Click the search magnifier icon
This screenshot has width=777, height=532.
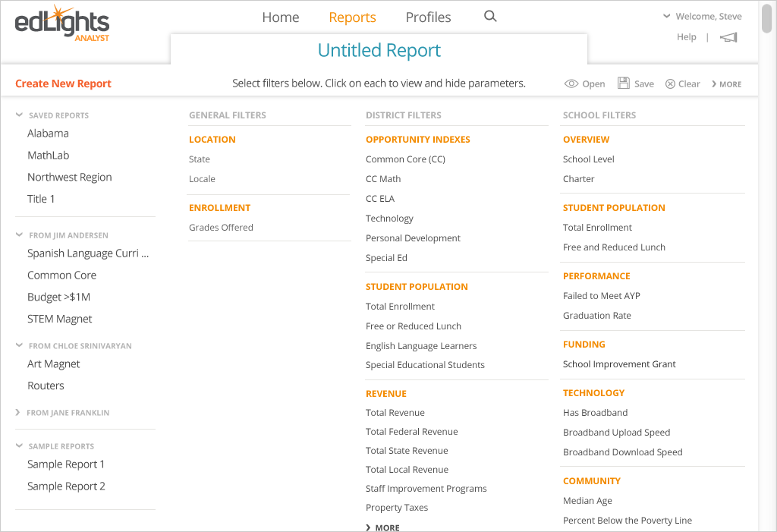click(x=490, y=17)
